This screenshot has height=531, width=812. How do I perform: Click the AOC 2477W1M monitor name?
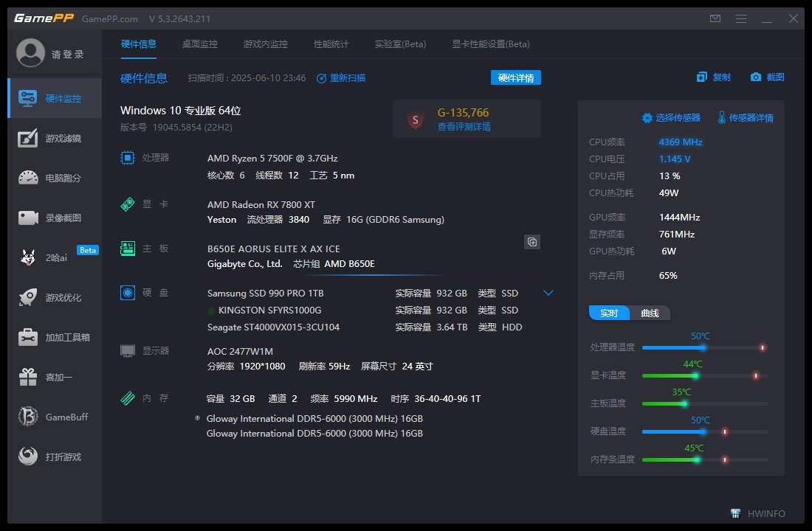click(240, 351)
